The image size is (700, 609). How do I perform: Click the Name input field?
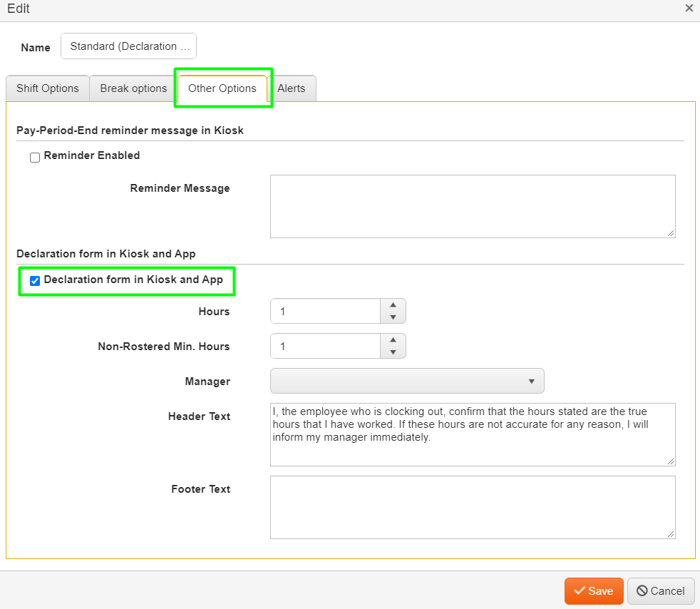tap(128, 46)
